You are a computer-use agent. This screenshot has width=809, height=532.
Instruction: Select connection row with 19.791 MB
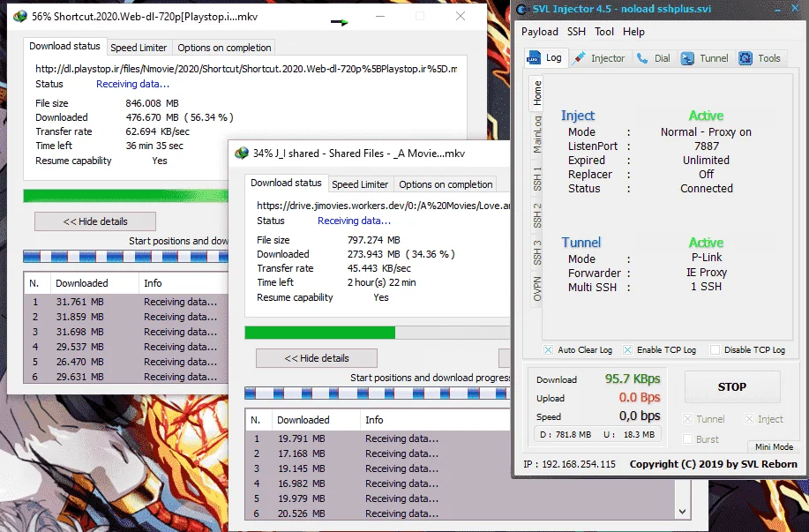click(x=378, y=438)
